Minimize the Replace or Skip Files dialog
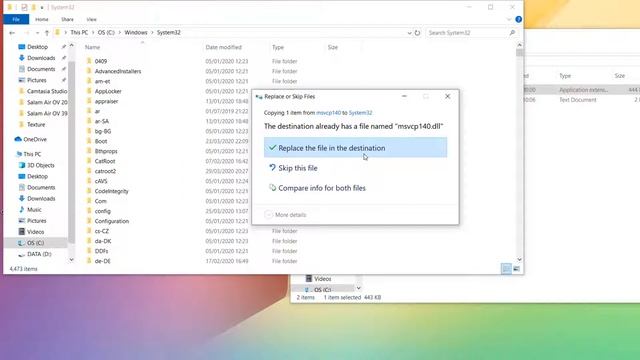The image size is (640, 360). coord(404,96)
